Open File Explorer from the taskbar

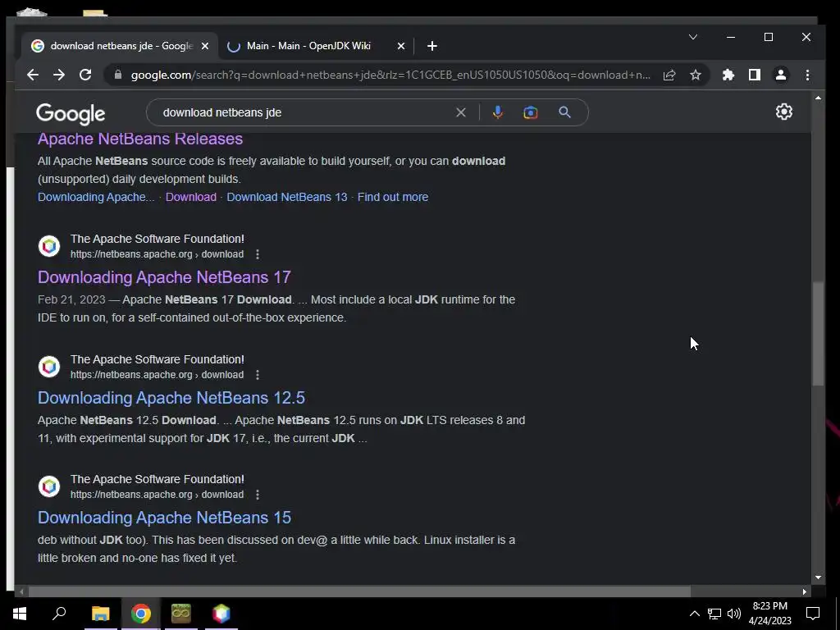(x=100, y=614)
